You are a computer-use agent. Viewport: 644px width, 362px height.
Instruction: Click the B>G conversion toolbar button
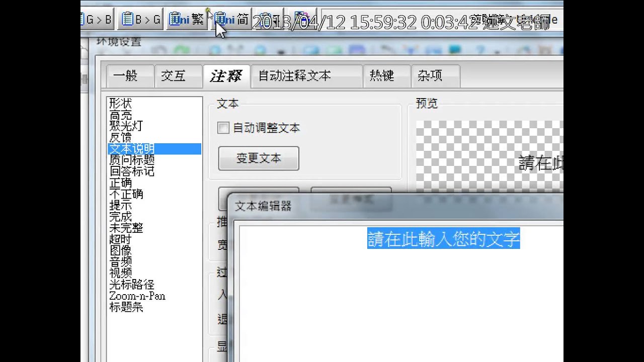141,20
